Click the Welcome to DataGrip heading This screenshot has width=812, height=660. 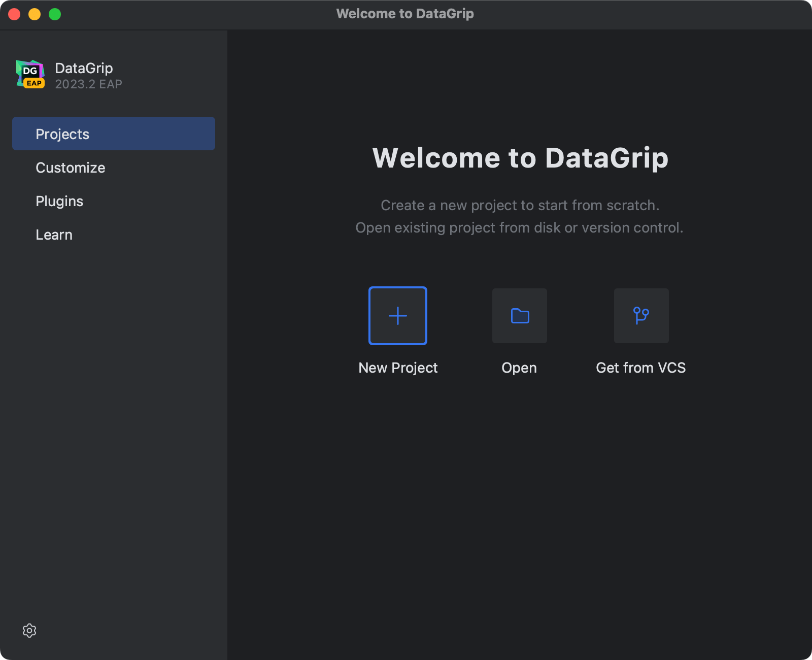pyautogui.click(x=520, y=158)
